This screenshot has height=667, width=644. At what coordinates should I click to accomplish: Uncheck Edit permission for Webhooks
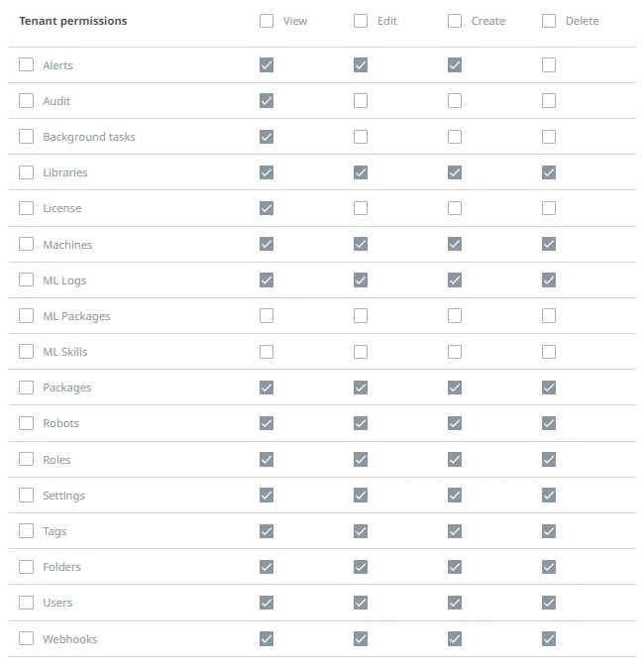pos(361,639)
